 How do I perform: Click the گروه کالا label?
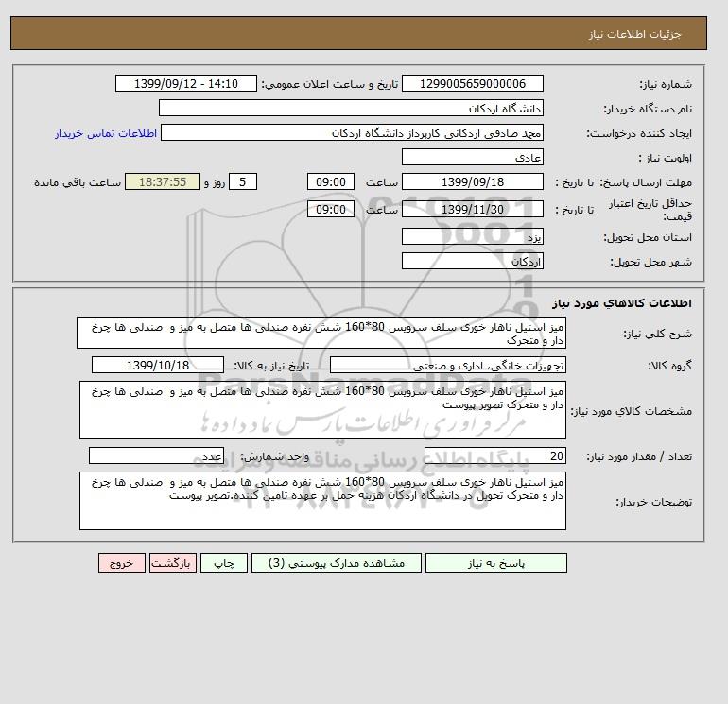click(x=670, y=366)
